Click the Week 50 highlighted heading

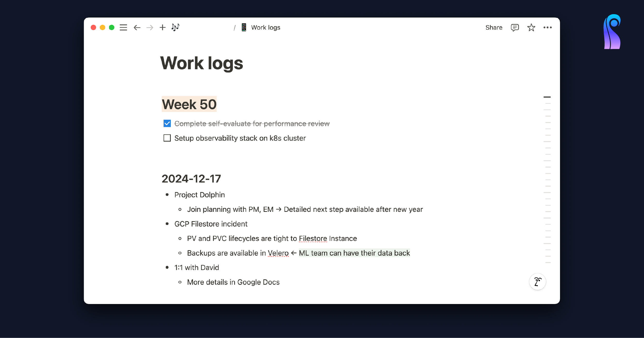pyautogui.click(x=189, y=104)
